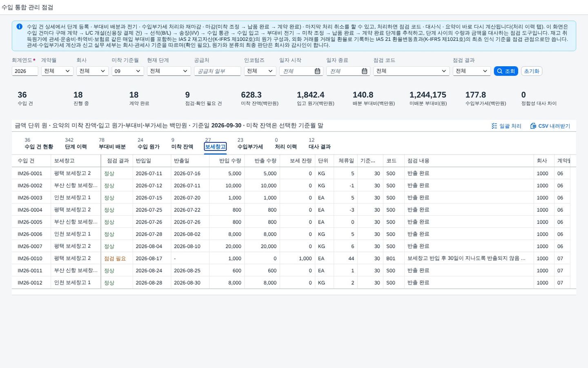
Task: Click the 1,842.4 입고 원가 figure
Action: [x=311, y=95]
